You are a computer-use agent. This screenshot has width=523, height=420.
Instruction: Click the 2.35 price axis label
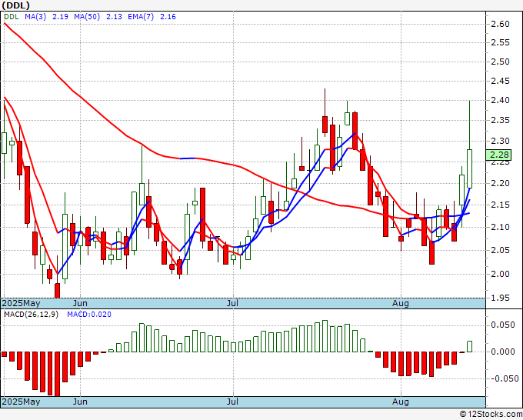(500, 120)
